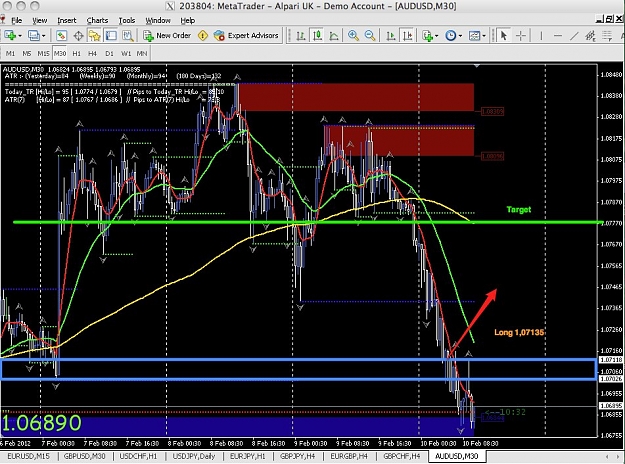
Task: Switch to the EURJPY,H1 chart tab
Action: pos(247,456)
